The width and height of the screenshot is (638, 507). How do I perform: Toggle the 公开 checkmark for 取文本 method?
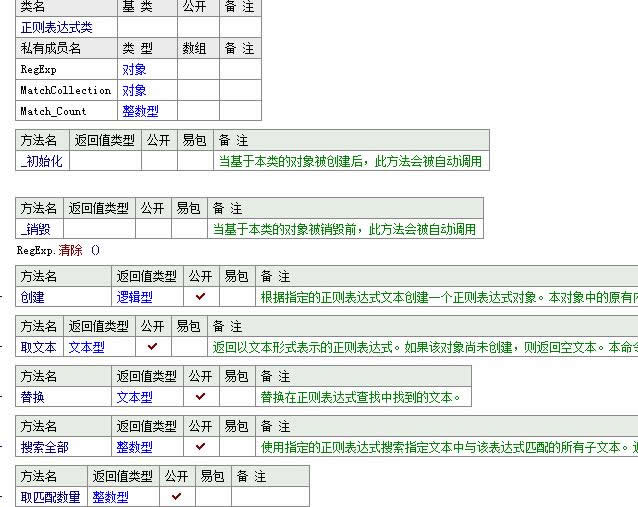pyautogui.click(x=153, y=347)
